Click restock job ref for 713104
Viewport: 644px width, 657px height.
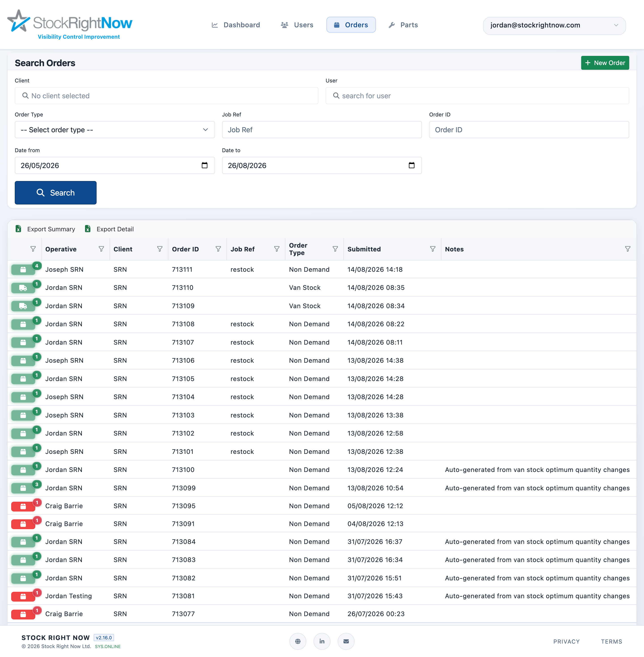pos(242,398)
